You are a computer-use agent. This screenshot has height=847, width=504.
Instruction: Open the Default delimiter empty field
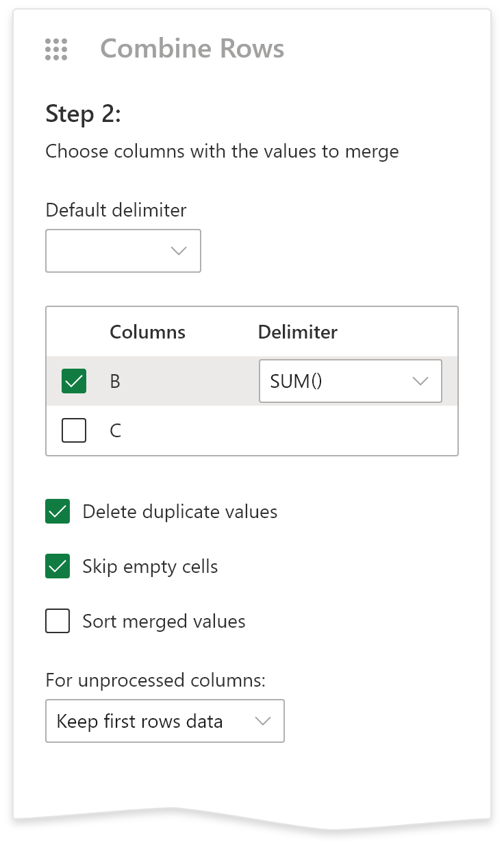click(110, 251)
